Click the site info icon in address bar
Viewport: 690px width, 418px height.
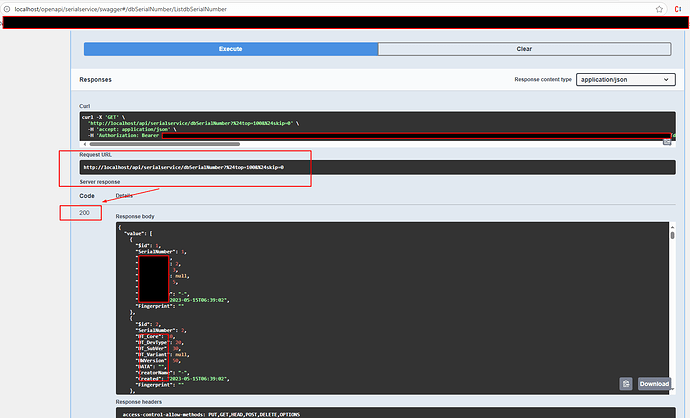(x=7, y=8)
